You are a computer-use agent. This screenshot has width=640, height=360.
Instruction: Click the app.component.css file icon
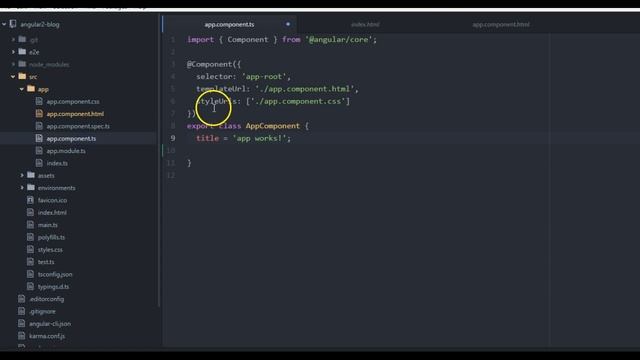39,101
